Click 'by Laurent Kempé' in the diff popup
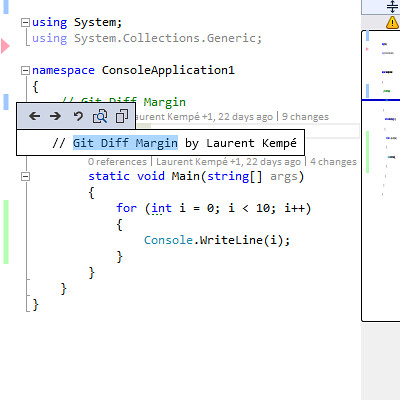 pos(241,143)
